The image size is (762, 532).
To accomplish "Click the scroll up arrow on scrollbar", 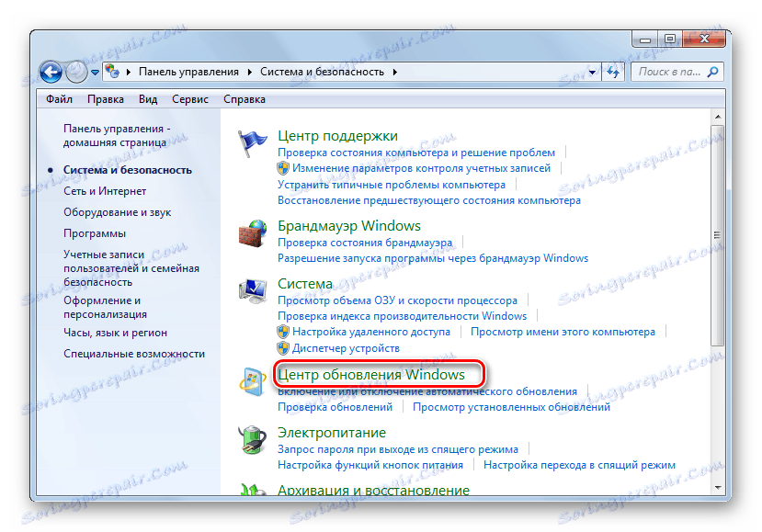I will coord(718,117).
